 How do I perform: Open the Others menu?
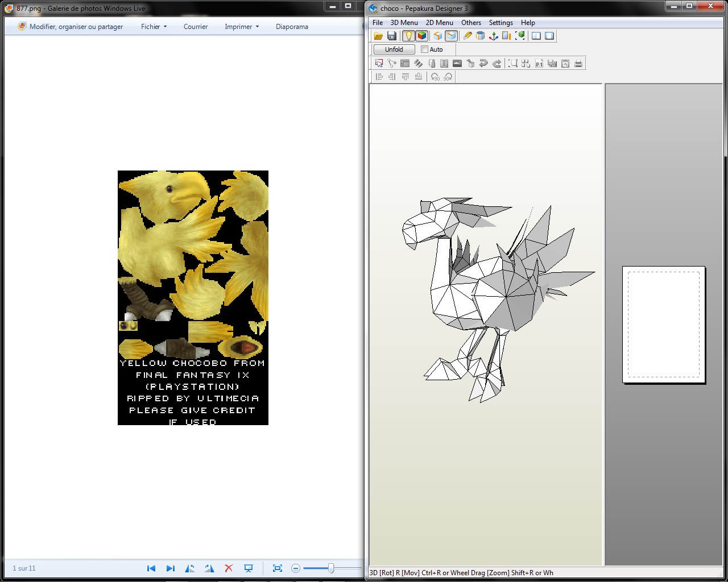click(471, 23)
